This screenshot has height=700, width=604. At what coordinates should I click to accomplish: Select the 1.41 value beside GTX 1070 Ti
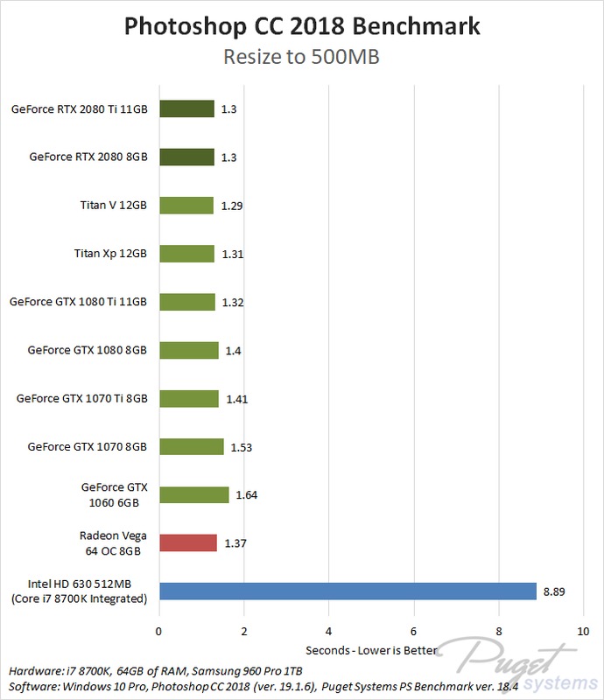click(x=235, y=399)
